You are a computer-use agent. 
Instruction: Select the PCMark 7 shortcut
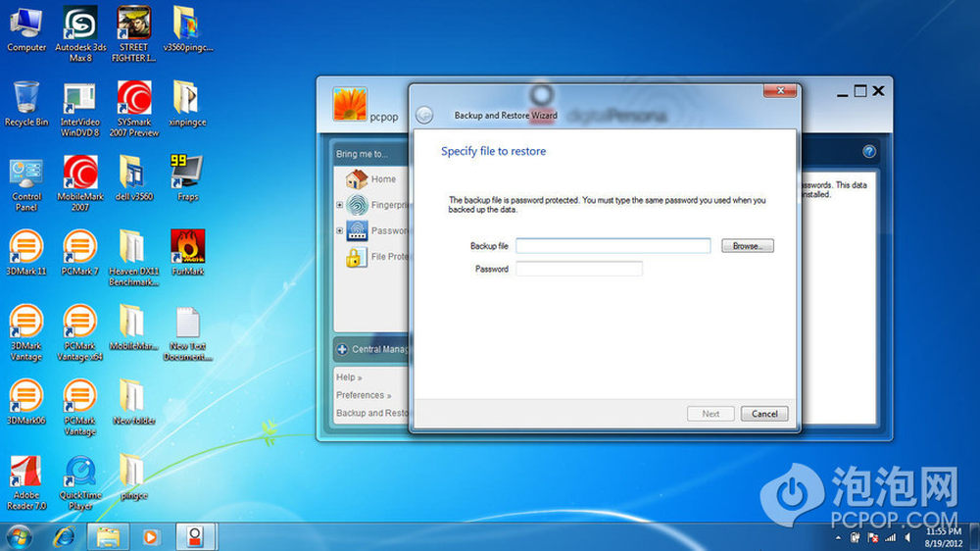pyautogui.click(x=80, y=253)
